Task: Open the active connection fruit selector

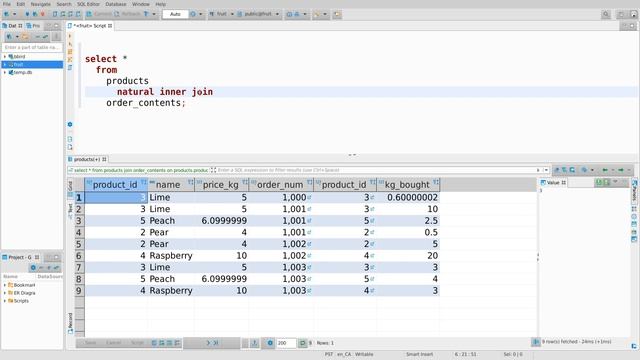Action: click(221, 14)
